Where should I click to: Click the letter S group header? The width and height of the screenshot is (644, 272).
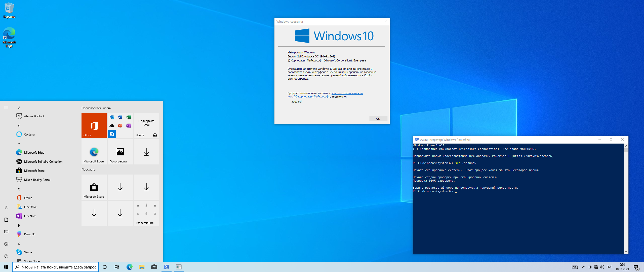pyautogui.click(x=19, y=244)
